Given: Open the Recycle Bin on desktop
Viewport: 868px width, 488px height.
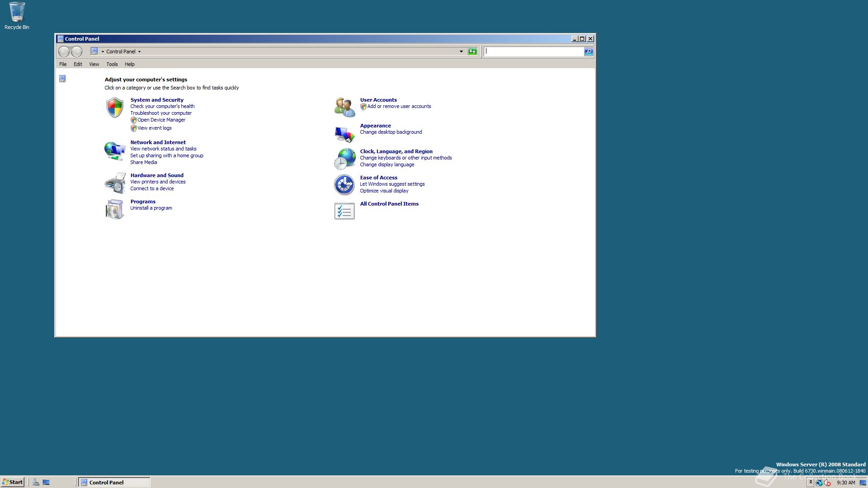Looking at the screenshot, I should pos(17,16).
